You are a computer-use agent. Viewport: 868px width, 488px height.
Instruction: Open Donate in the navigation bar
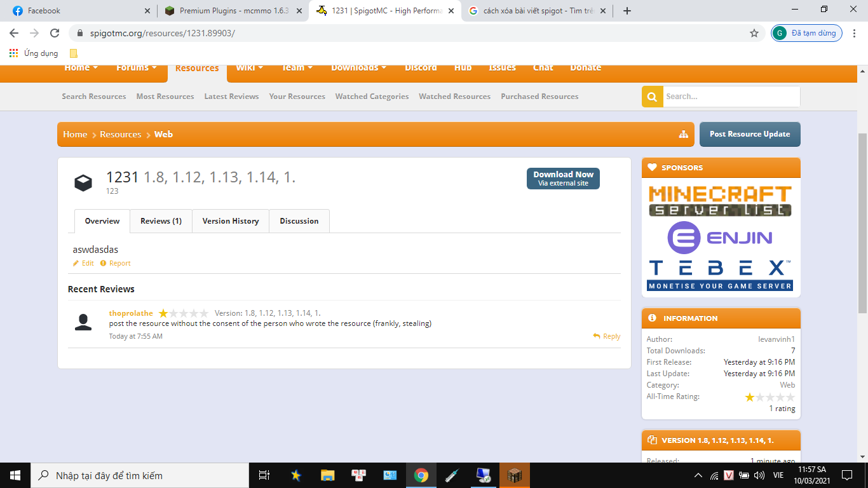click(x=585, y=68)
